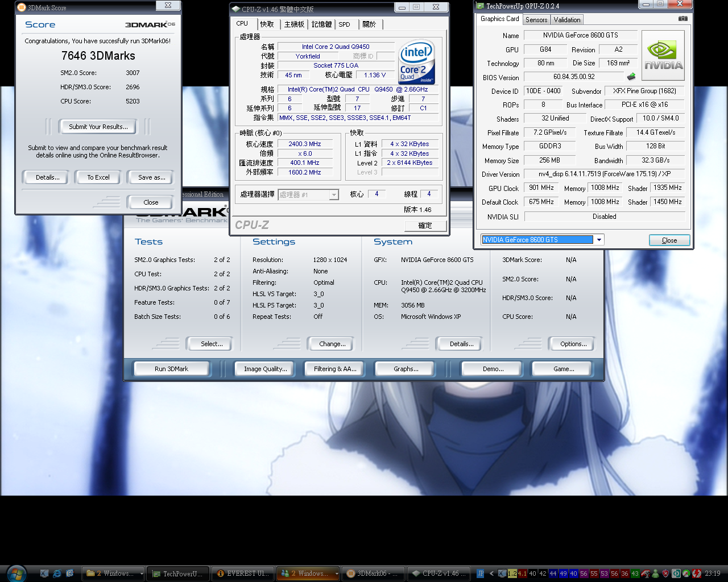Launch Internet Explorer from quick launch
The height and width of the screenshot is (582, 728).
click(x=57, y=573)
